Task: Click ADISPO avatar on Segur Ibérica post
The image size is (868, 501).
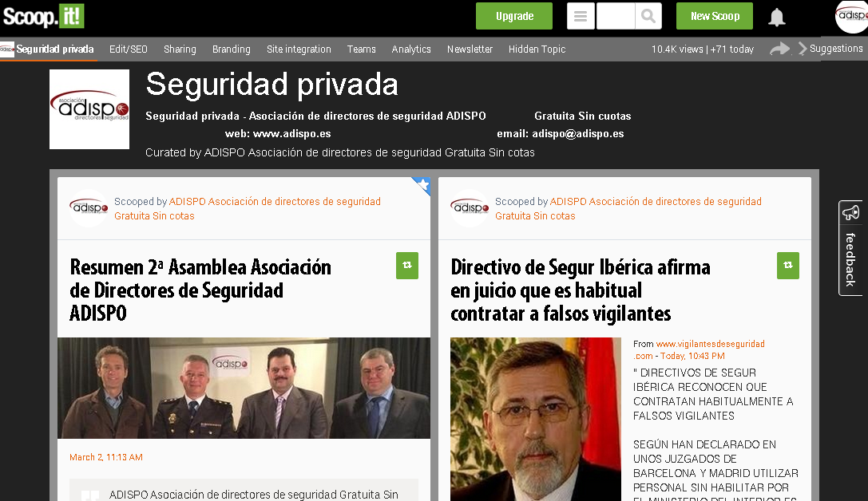Action: pos(470,208)
